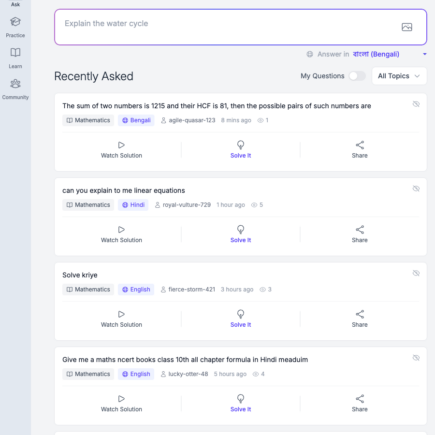Go to Community in sidebar

[x=15, y=89]
